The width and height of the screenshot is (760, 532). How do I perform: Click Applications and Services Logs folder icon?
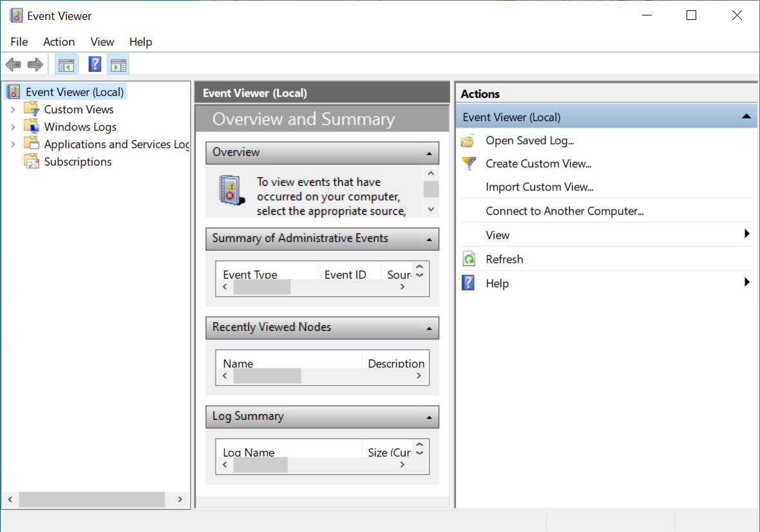click(32, 144)
